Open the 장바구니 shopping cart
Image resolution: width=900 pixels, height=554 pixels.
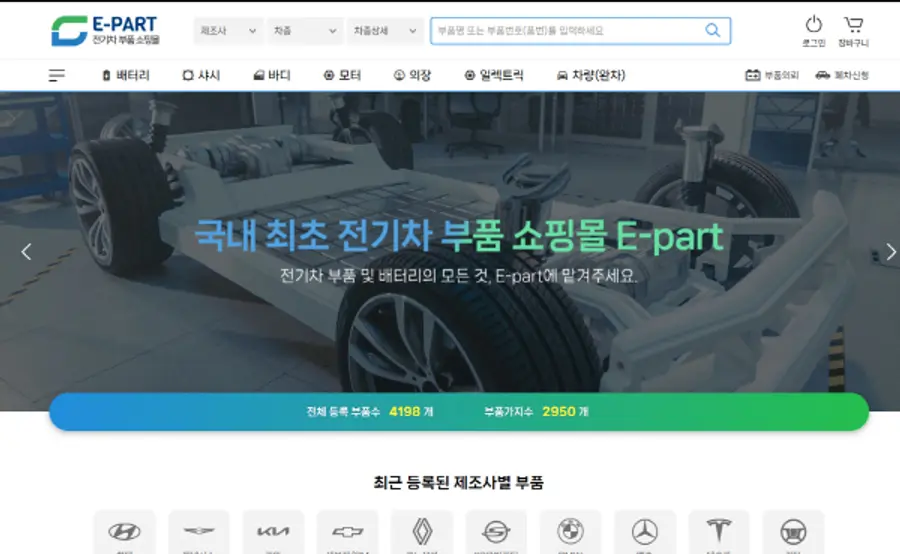[853, 25]
